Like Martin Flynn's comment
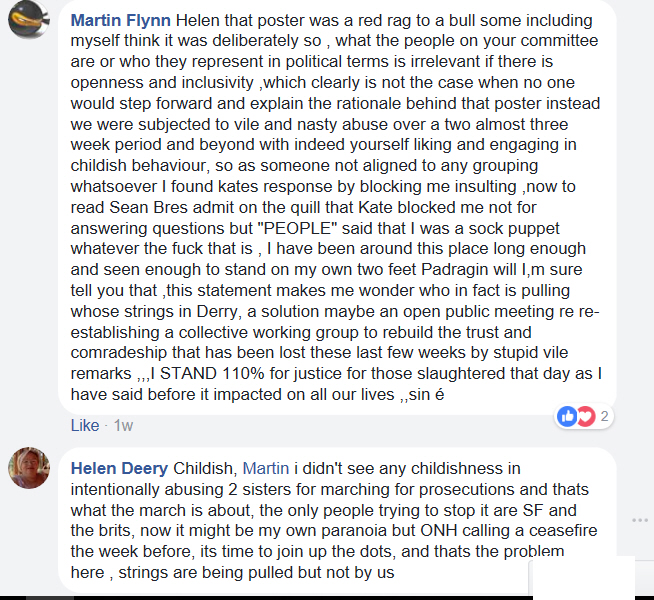Viewport: 654px width, 600px height. tap(85, 425)
